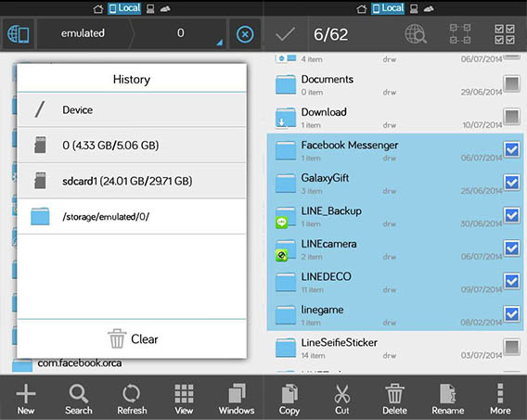Uncheck the LINE_Backup checkbox

(x=511, y=215)
